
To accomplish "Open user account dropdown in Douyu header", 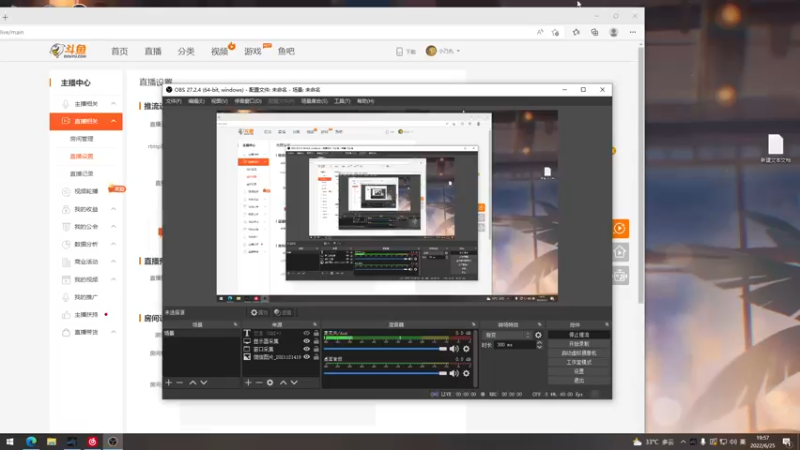I will [x=443, y=51].
